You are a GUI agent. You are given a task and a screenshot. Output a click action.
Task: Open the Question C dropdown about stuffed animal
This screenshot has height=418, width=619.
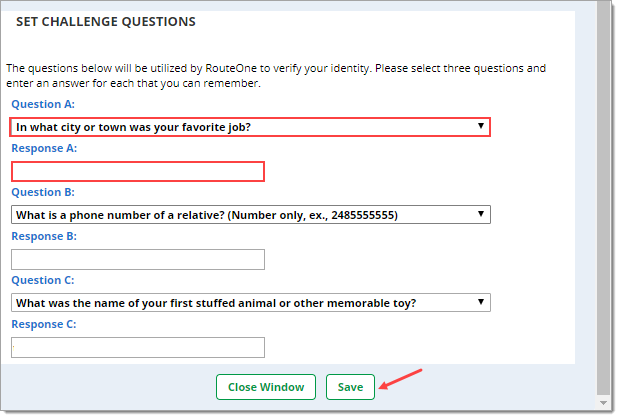pos(251,303)
